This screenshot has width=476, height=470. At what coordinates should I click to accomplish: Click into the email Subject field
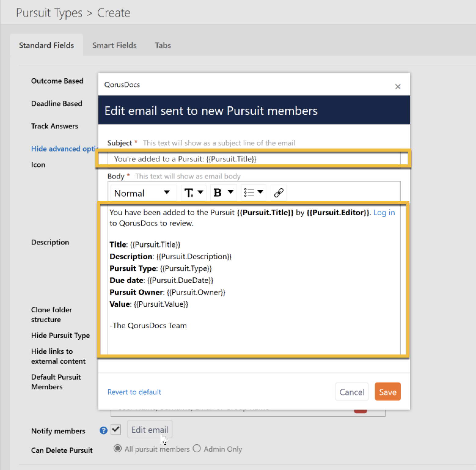tap(254, 159)
